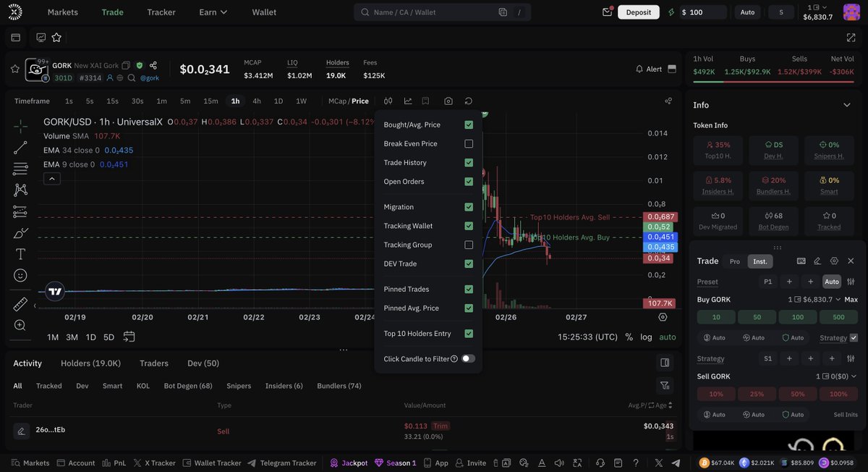The height and width of the screenshot is (472, 868).
Task: Select the crosshair cursor tool
Action: coord(20,127)
